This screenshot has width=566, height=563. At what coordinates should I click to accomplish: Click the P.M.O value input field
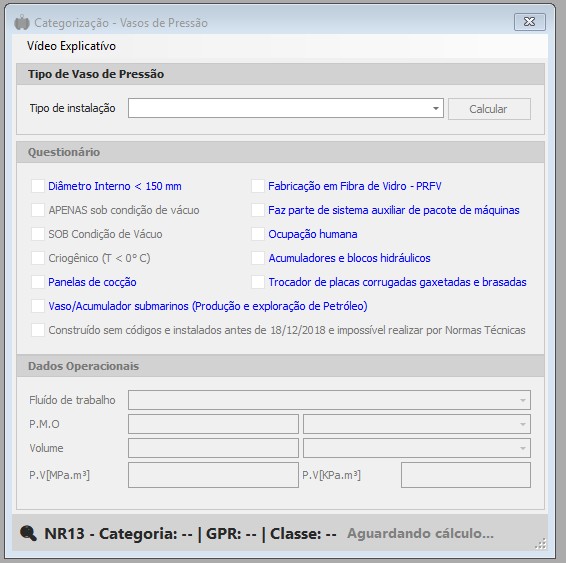click(x=213, y=424)
